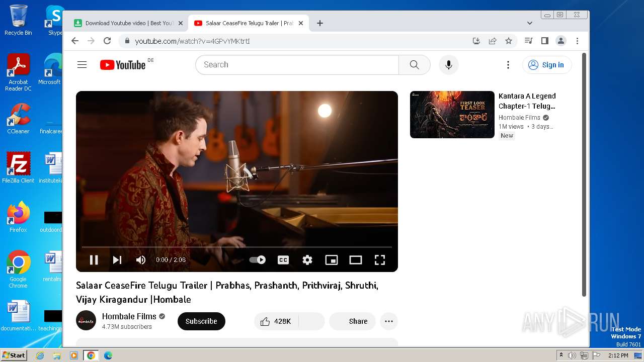This screenshot has height=362, width=644.
Task: Like the video 428K
Action: [276, 321]
